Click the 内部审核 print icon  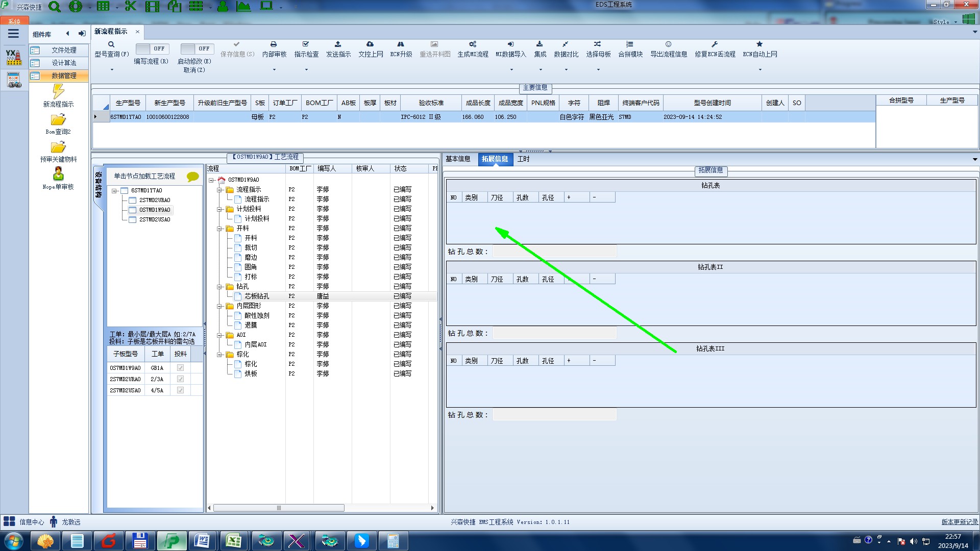coord(274,44)
